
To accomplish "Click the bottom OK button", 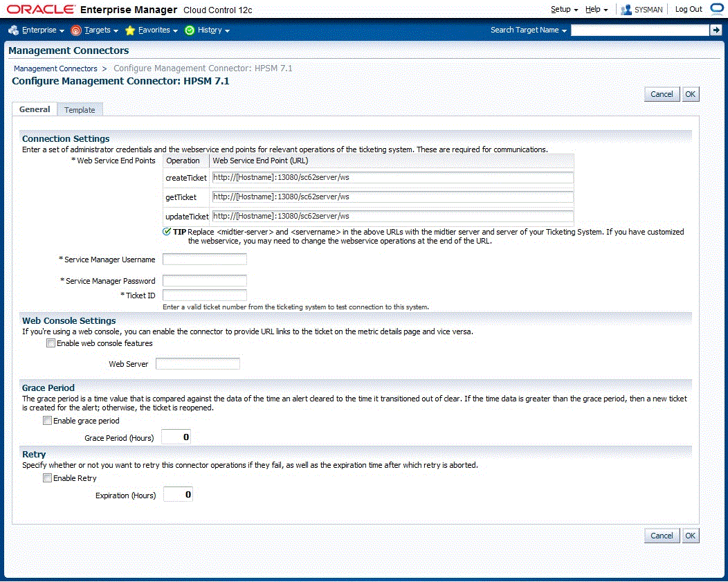I will pos(691,536).
